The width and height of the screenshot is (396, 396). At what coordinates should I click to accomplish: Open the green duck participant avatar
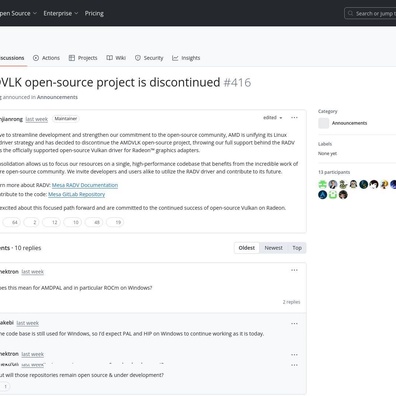point(343,184)
